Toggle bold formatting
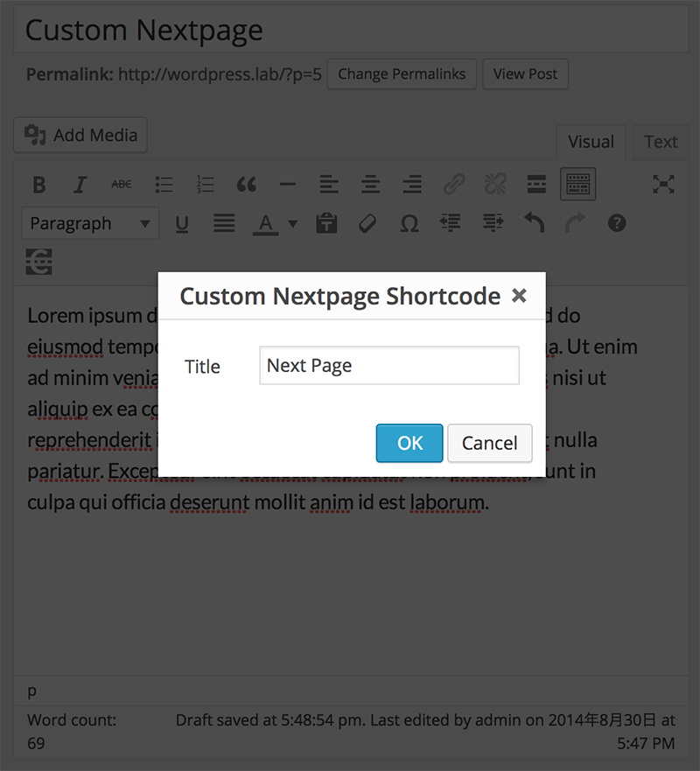 (x=39, y=185)
